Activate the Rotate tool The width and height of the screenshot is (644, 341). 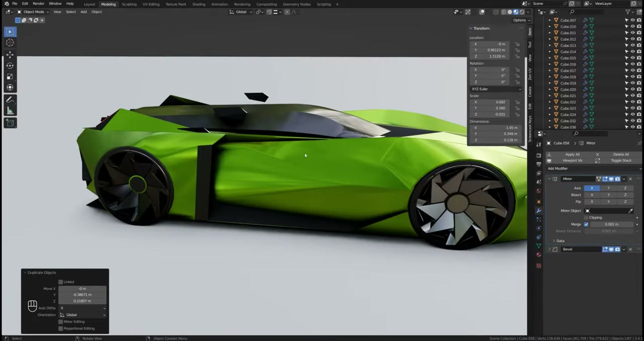[10, 65]
